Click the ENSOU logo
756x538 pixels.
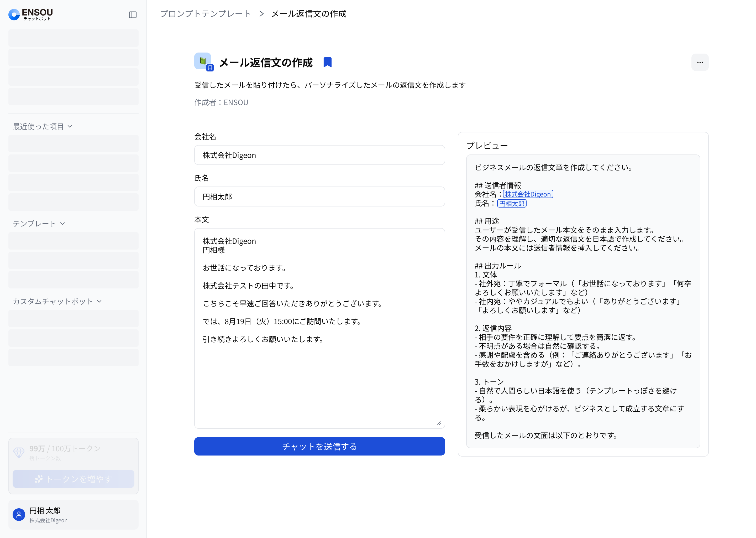[30, 14]
